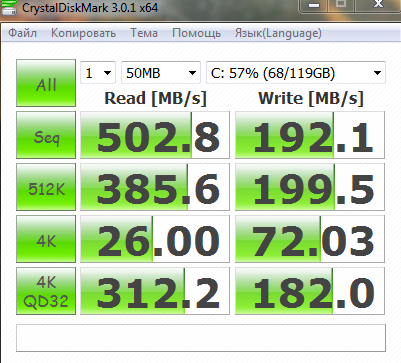Viewport: 401px width, 363px height.
Task: Click the 4K read result 26.00
Action: 155,239
